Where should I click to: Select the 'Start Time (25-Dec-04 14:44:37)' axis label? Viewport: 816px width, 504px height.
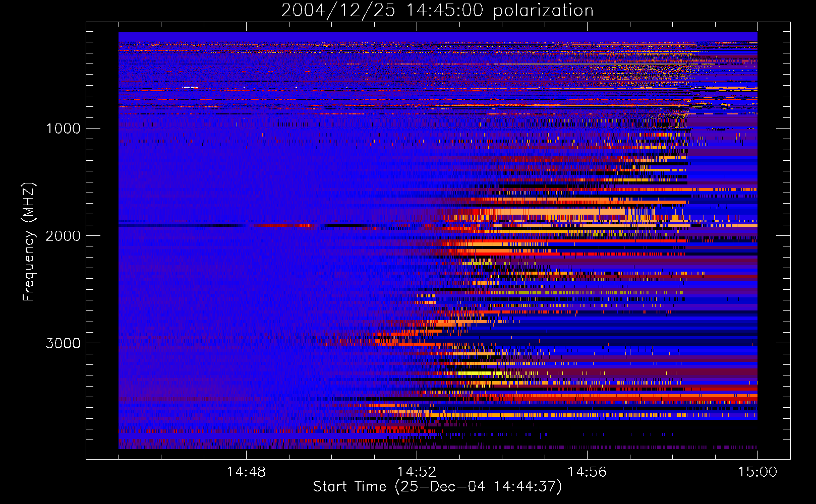pos(437,487)
